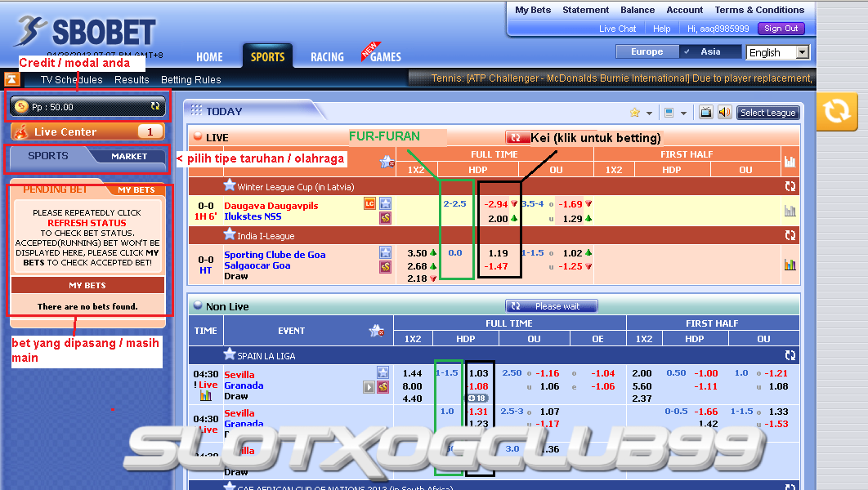Expand the arrow next to the display layout icon
The width and height of the screenshot is (868, 490).
point(683,114)
